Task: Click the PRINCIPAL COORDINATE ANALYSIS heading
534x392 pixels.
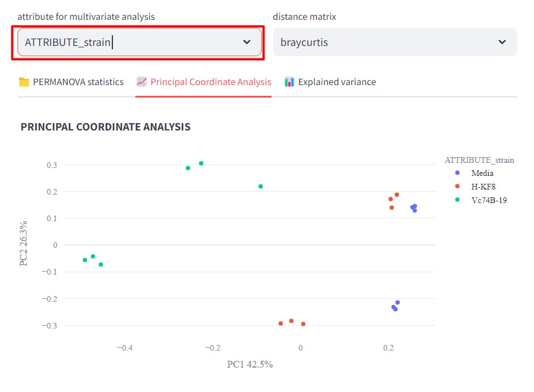Action: click(106, 127)
